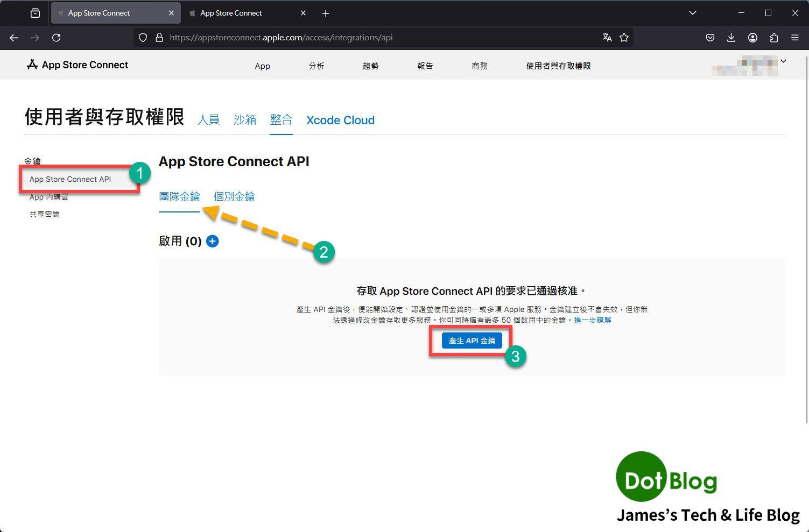The image size is (809, 532).
Task: Click the Save to Pocket icon
Action: pos(710,38)
